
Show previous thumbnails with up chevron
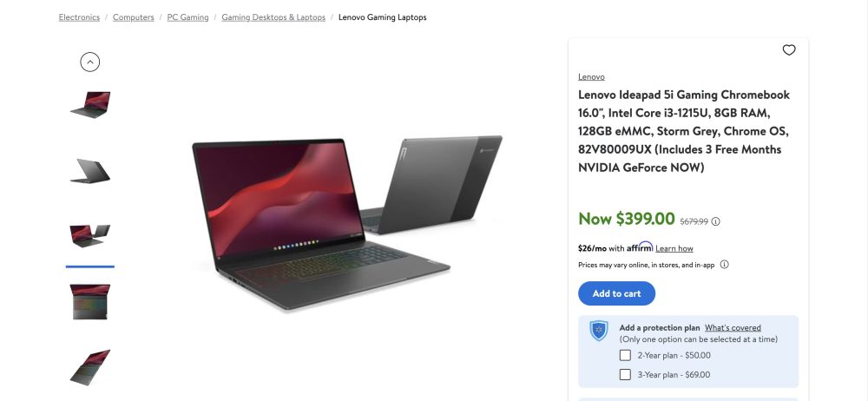pyautogui.click(x=90, y=62)
